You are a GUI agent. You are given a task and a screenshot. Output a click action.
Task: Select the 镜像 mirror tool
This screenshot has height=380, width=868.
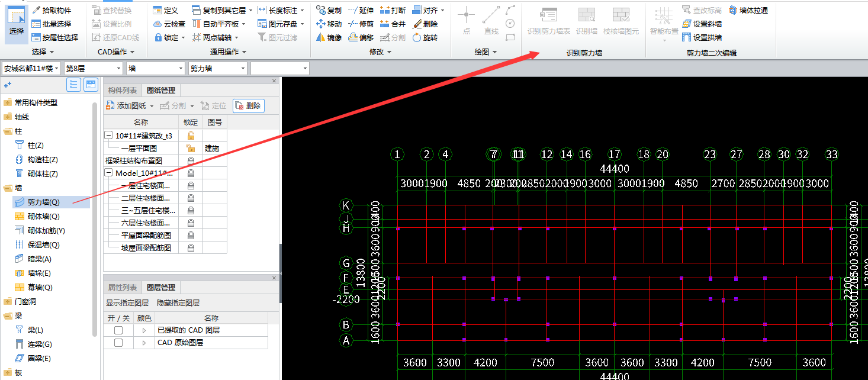click(x=329, y=37)
